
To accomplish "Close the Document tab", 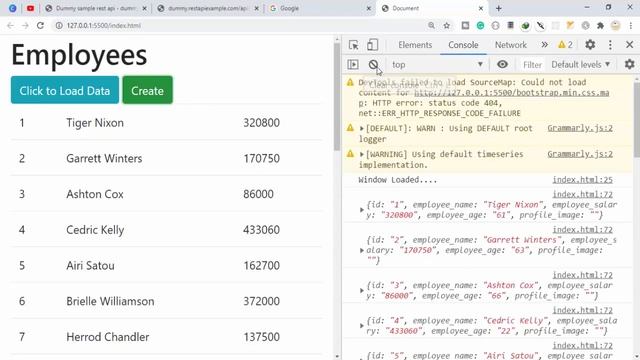I will click(x=481, y=8).
